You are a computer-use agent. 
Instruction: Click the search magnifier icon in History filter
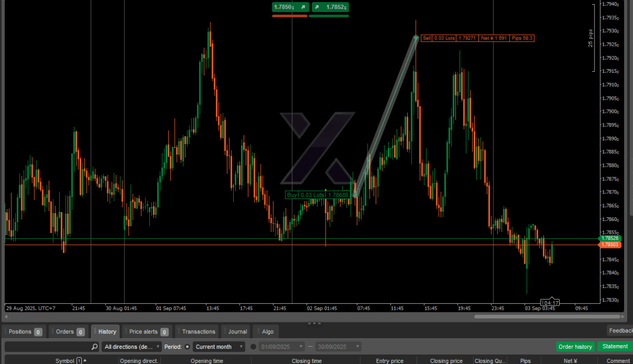click(x=94, y=347)
